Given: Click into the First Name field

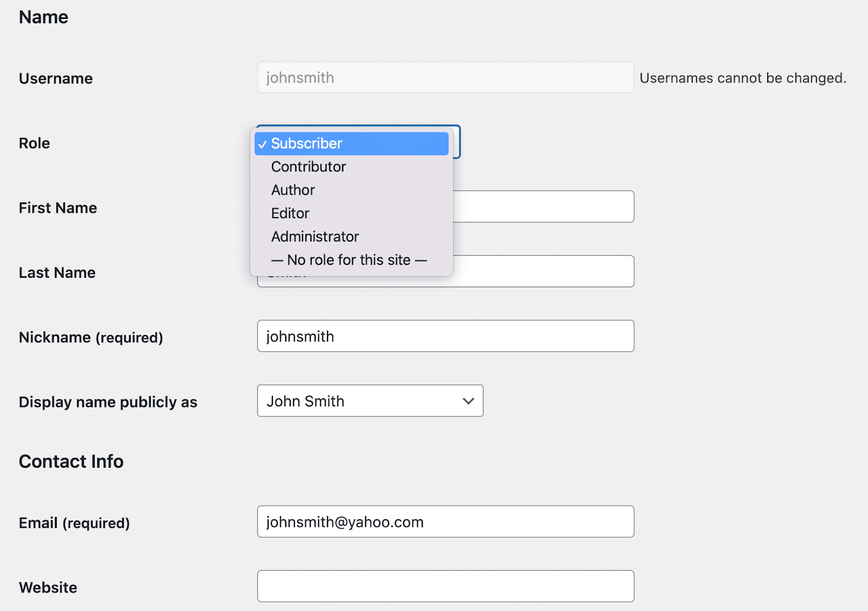Looking at the screenshot, I should pos(542,207).
